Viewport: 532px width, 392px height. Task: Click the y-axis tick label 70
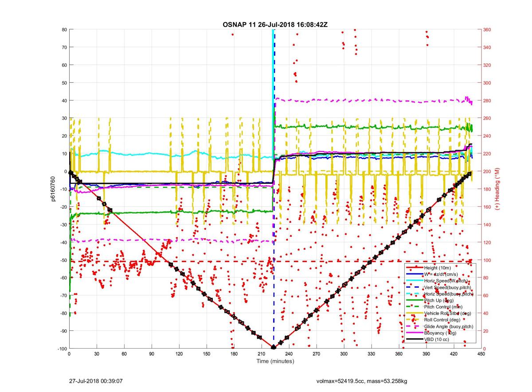point(64,47)
